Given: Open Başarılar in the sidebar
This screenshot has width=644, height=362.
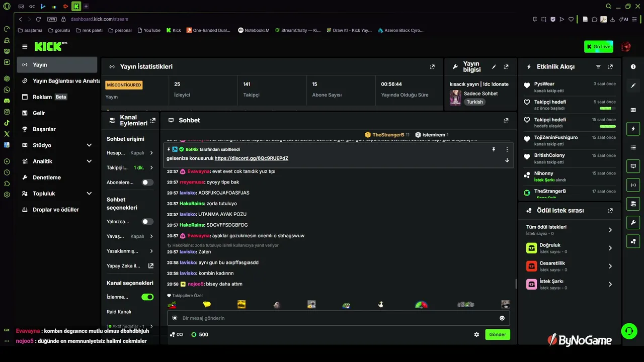Looking at the screenshot, I should pyautogui.click(x=57, y=129).
